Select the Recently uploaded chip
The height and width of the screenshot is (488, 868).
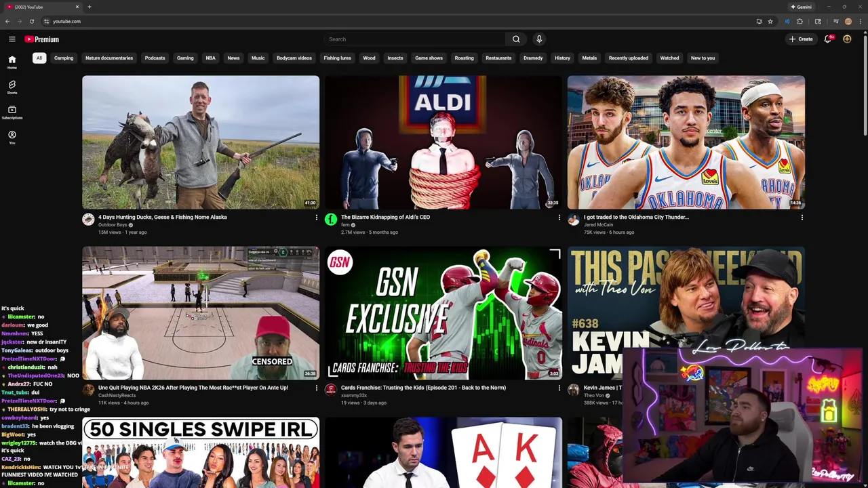pyautogui.click(x=629, y=58)
